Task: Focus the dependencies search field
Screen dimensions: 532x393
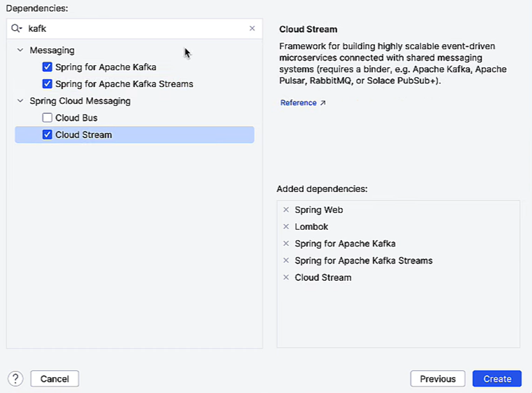Action: [x=133, y=28]
